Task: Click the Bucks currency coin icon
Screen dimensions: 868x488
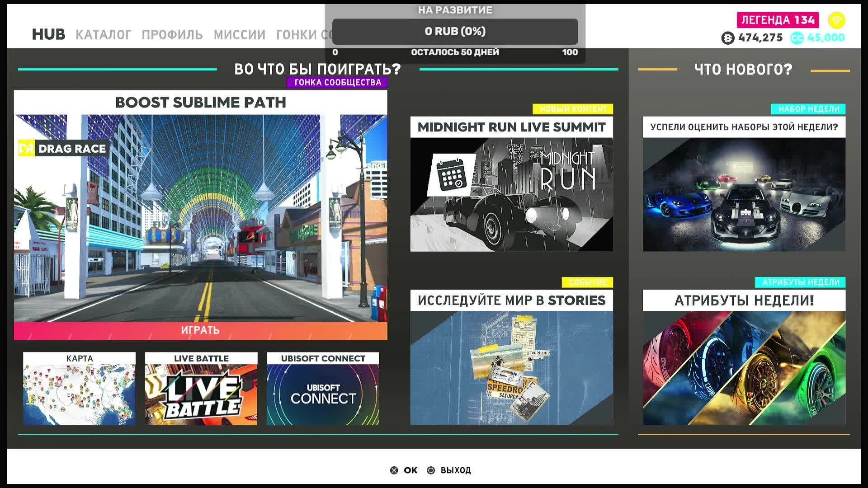Action: click(x=727, y=38)
